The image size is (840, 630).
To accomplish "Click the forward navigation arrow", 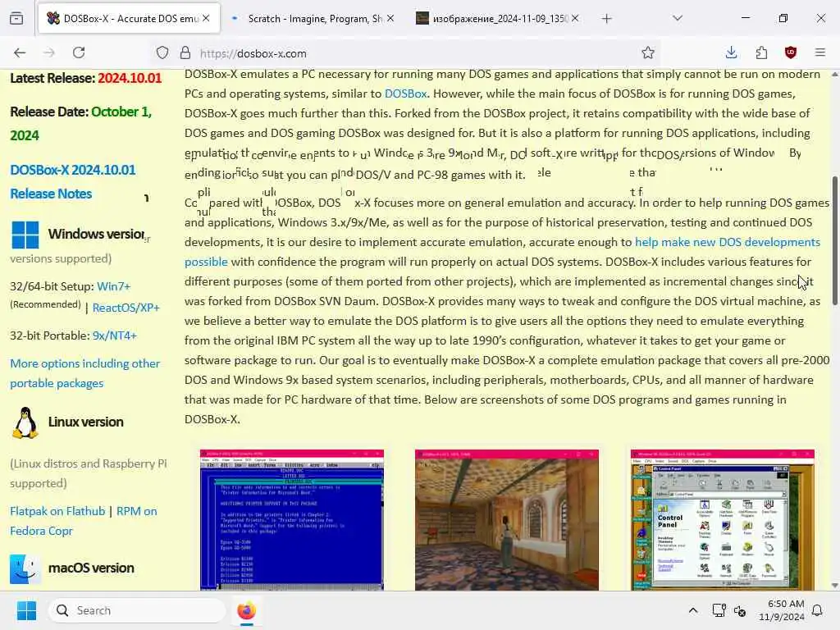I will (x=49, y=52).
